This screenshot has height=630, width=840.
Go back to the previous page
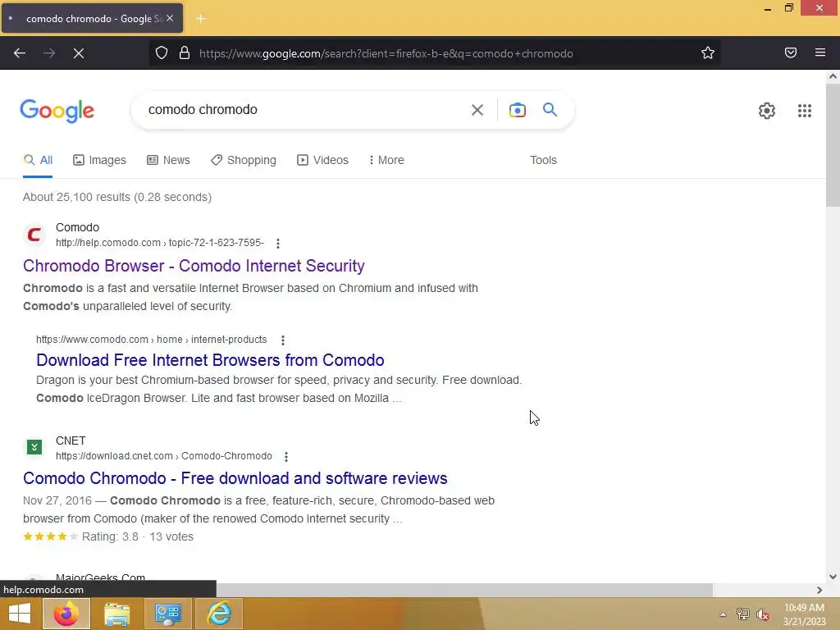[x=20, y=53]
